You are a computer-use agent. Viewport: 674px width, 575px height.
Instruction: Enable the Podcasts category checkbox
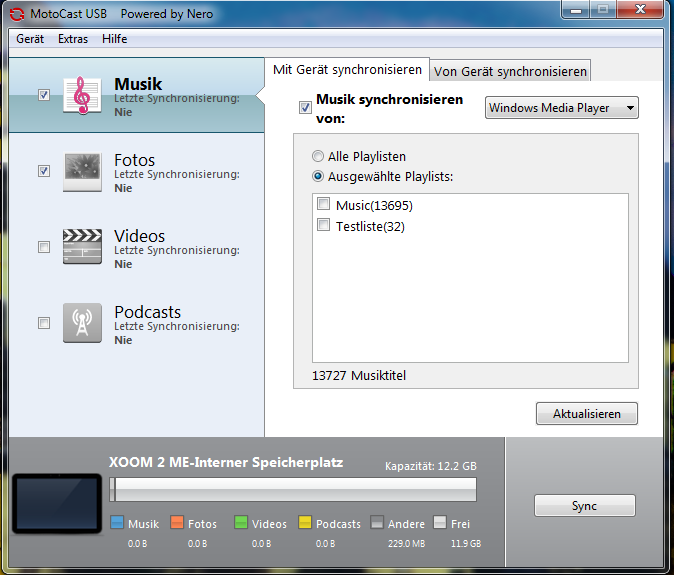click(x=44, y=323)
